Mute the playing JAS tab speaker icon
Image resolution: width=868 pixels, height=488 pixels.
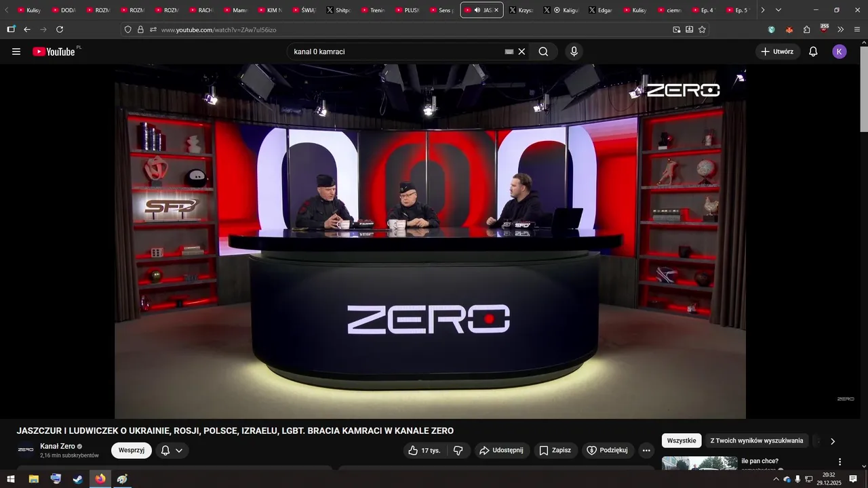click(477, 10)
